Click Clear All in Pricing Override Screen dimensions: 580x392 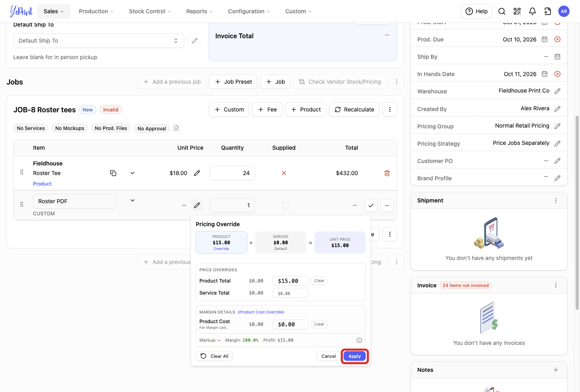tap(214, 356)
